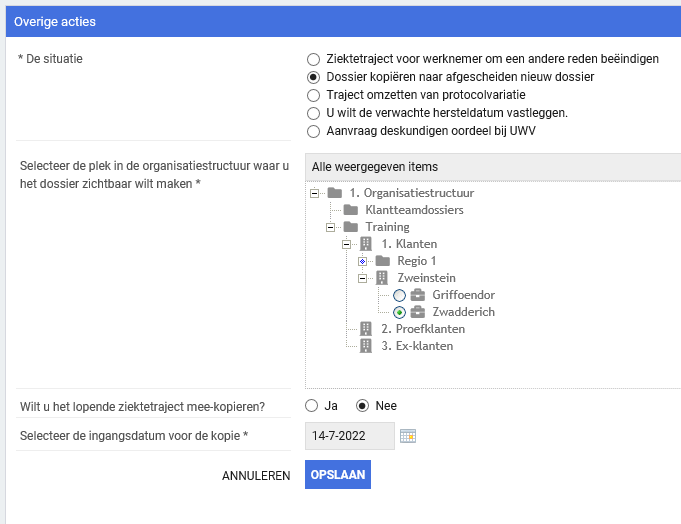
Task: Collapse the 1. Organisatiestructuur root node
Action: tap(315, 193)
